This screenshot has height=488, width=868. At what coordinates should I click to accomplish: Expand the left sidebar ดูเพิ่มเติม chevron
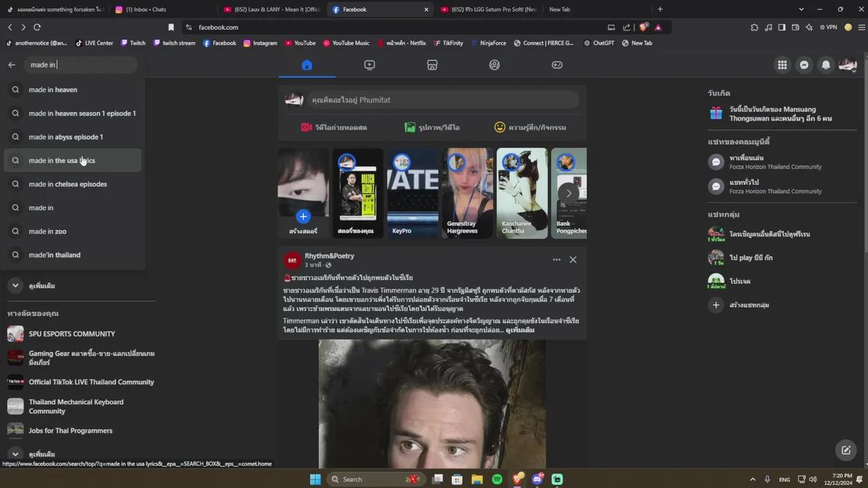tap(15, 285)
